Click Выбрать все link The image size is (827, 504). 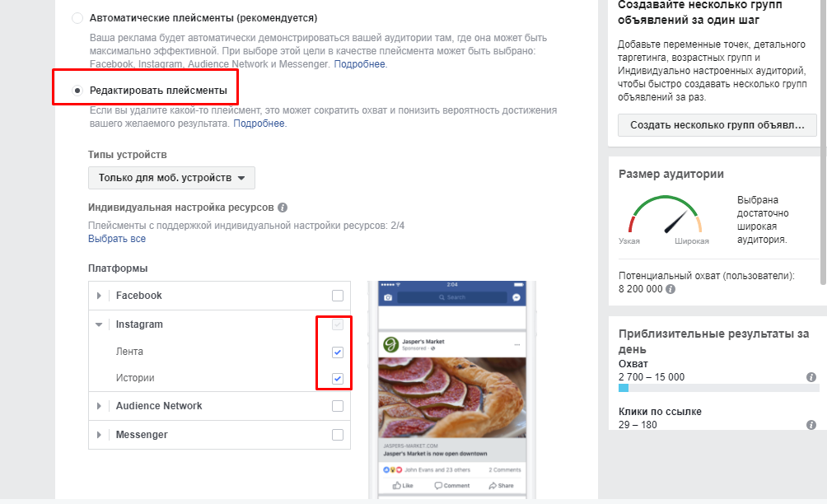[x=117, y=239]
